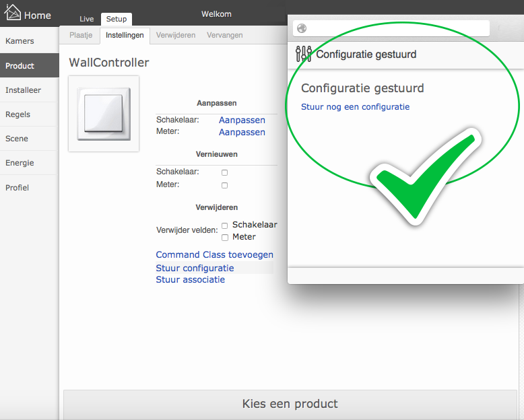Click the globe icon in popup address bar
Viewport: 524px width, 420px height.
pos(302,28)
